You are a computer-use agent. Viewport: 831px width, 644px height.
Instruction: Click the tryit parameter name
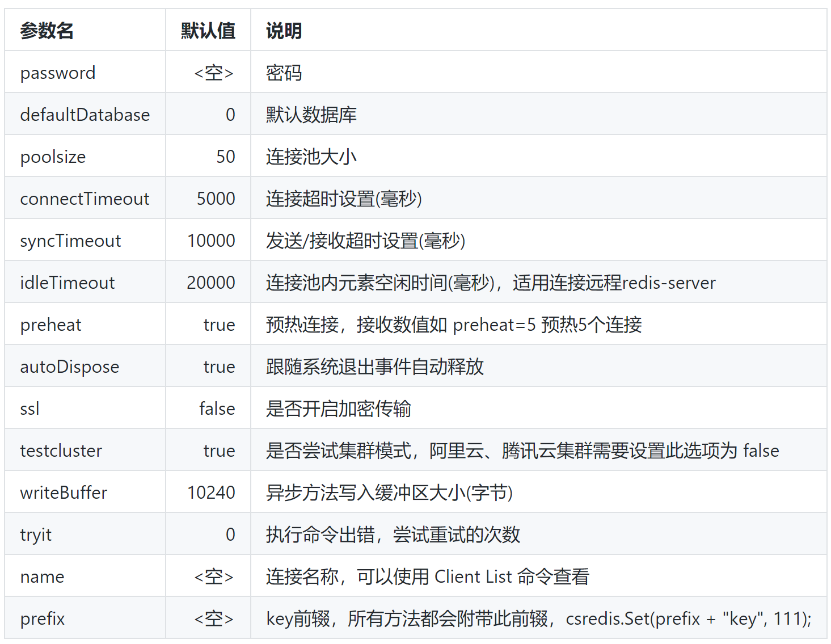tap(35, 534)
